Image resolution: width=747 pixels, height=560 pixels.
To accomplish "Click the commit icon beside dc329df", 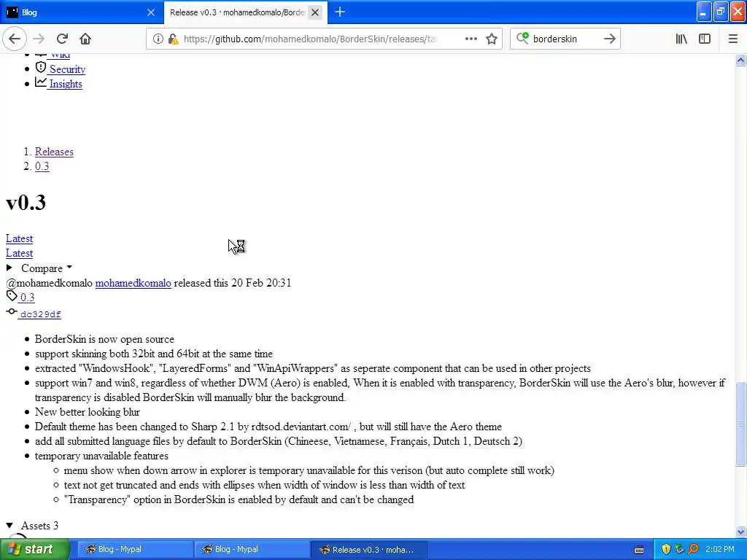I will tap(12, 311).
